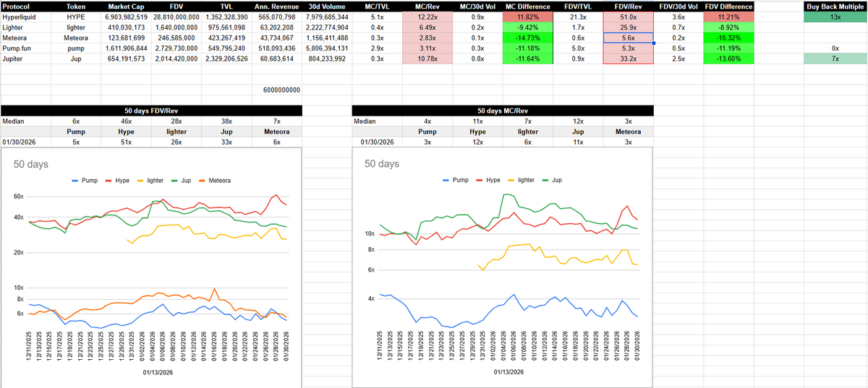Select the 50 days FDV/Rev banner
868x388 pixels.
pos(150,111)
